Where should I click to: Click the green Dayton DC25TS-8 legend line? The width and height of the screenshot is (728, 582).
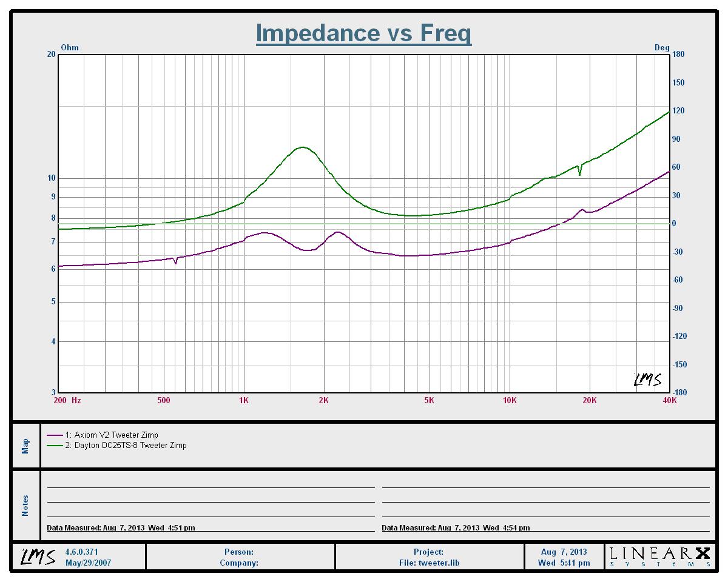point(54,446)
